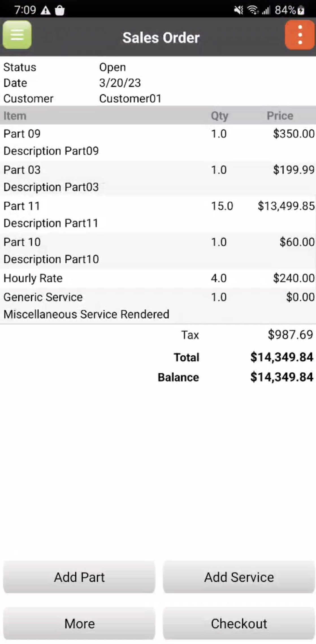Tap the Open status value
Screen dimensions: 316x644
coord(112,67)
